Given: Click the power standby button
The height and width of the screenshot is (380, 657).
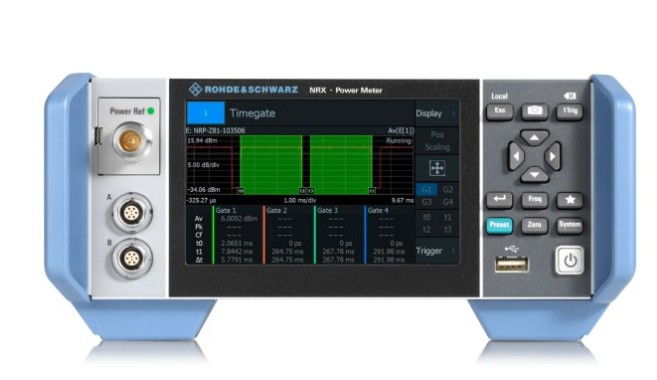Looking at the screenshot, I should (570, 261).
